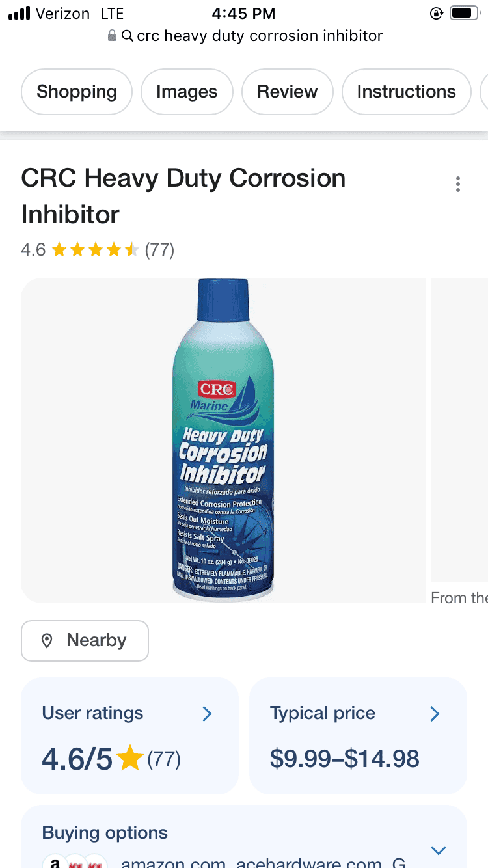Select the Review filter chip

click(288, 92)
